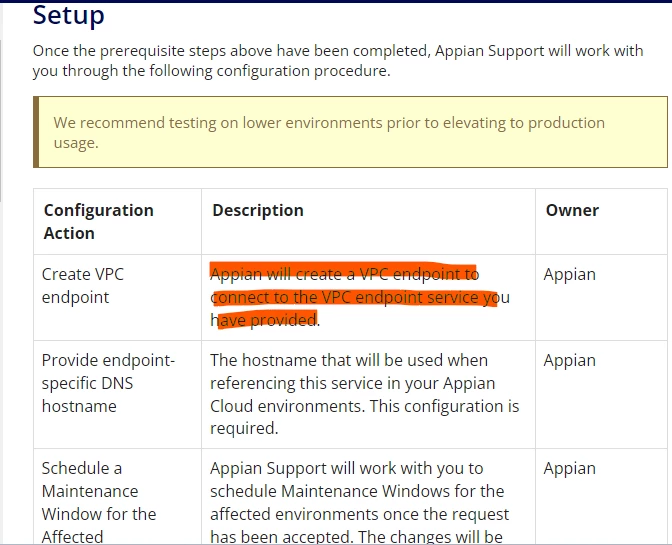The width and height of the screenshot is (672, 545).
Task: Click the text 'This configuration is required.'
Action: coord(364,417)
